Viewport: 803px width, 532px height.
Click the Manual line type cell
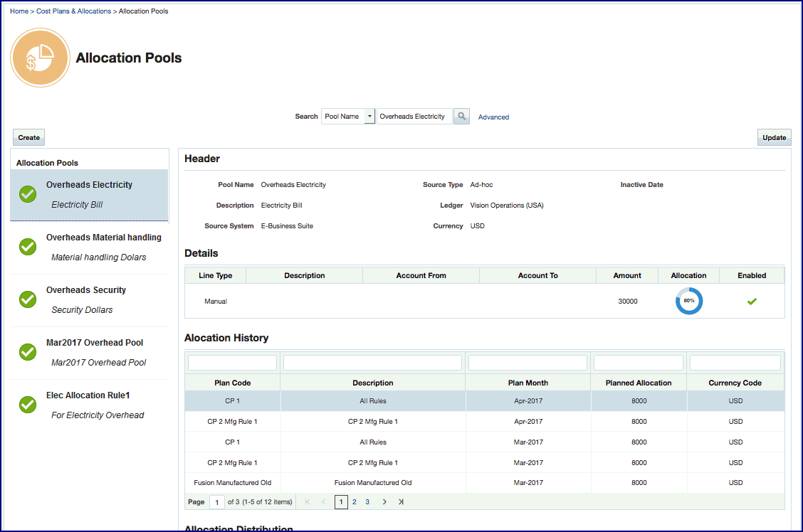pos(216,302)
